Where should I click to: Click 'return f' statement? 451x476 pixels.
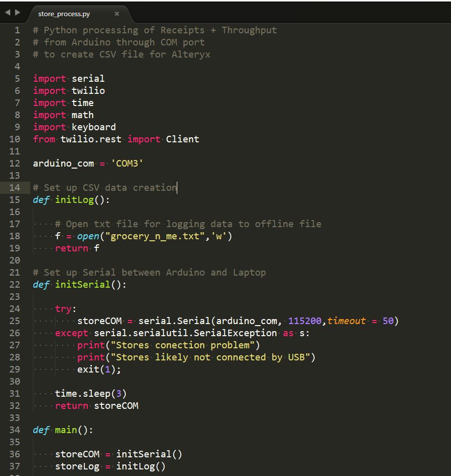click(77, 248)
